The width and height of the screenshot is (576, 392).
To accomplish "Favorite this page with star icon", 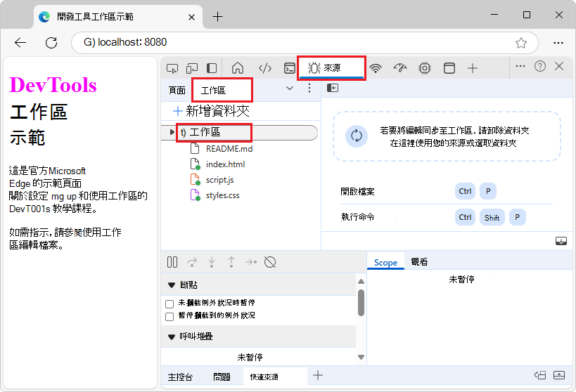I will point(521,43).
